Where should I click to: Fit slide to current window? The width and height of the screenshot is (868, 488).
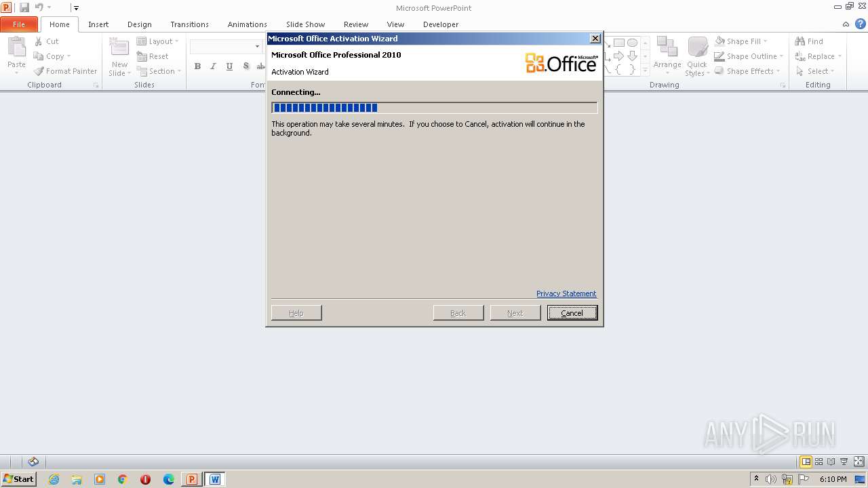click(x=860, y=462)
